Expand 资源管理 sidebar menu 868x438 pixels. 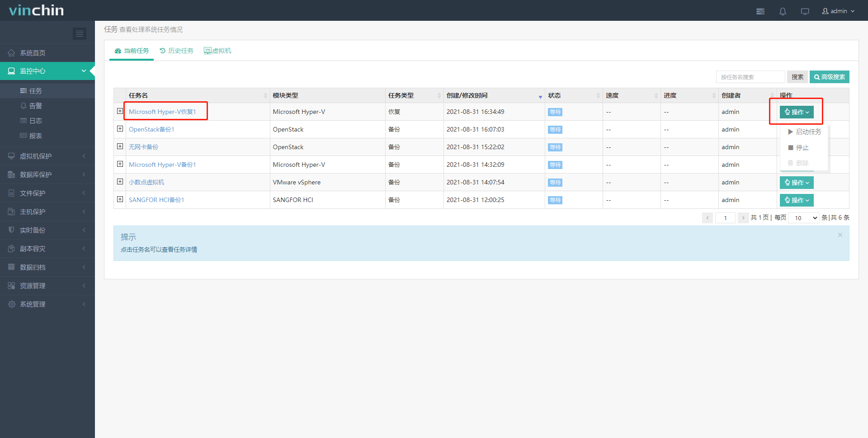point(47,286)
